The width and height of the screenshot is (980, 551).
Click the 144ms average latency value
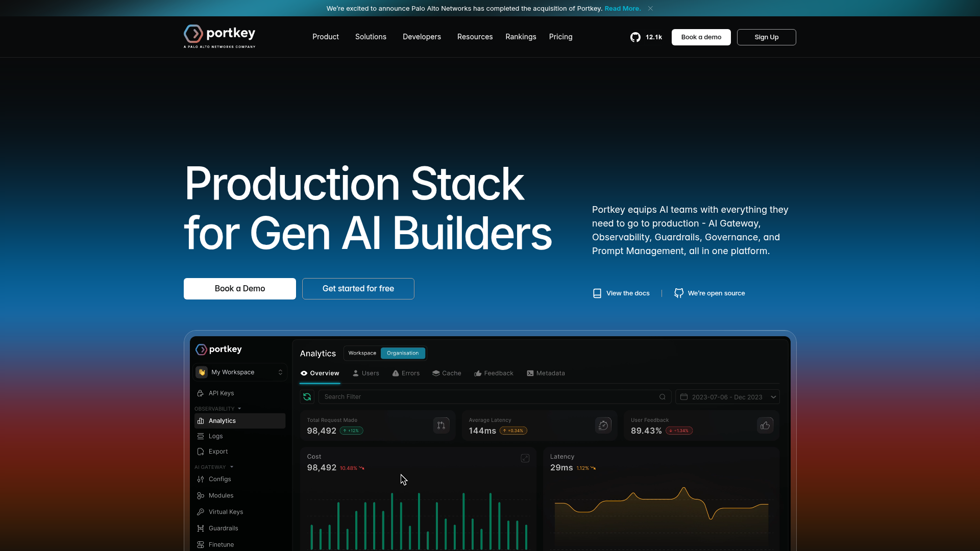point(482,431)
